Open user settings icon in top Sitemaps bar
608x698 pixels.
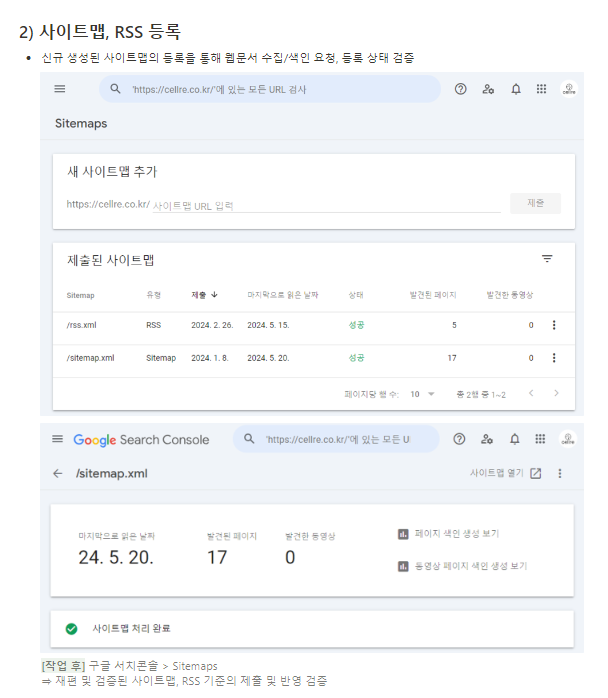tap(488, 89)
